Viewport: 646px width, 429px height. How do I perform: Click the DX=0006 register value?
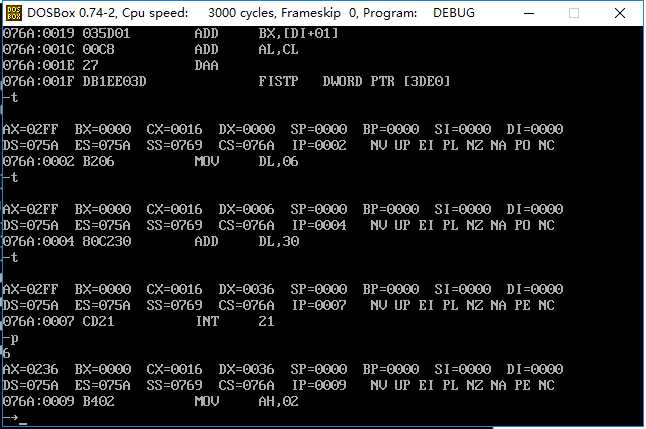tap(246, 209)
